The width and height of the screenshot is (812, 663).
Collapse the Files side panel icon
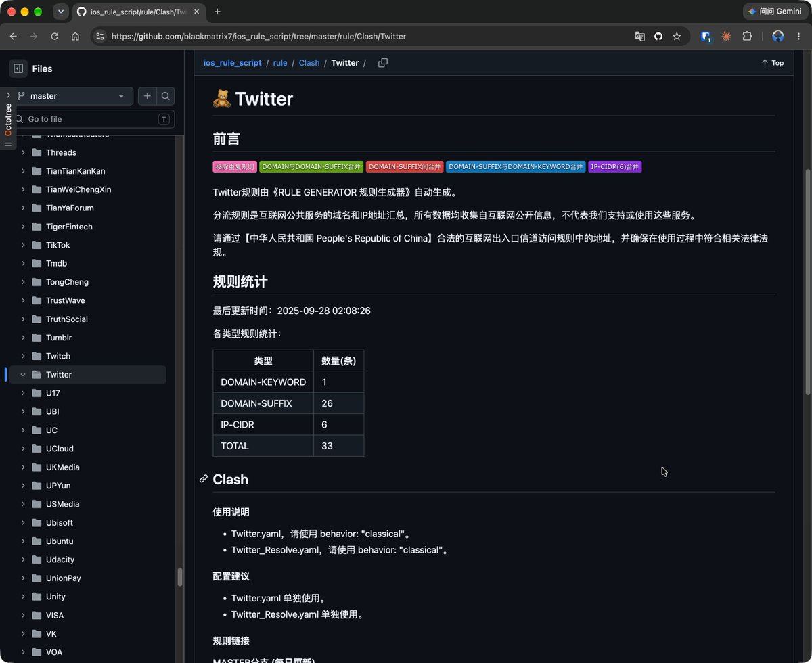(18, 68)
